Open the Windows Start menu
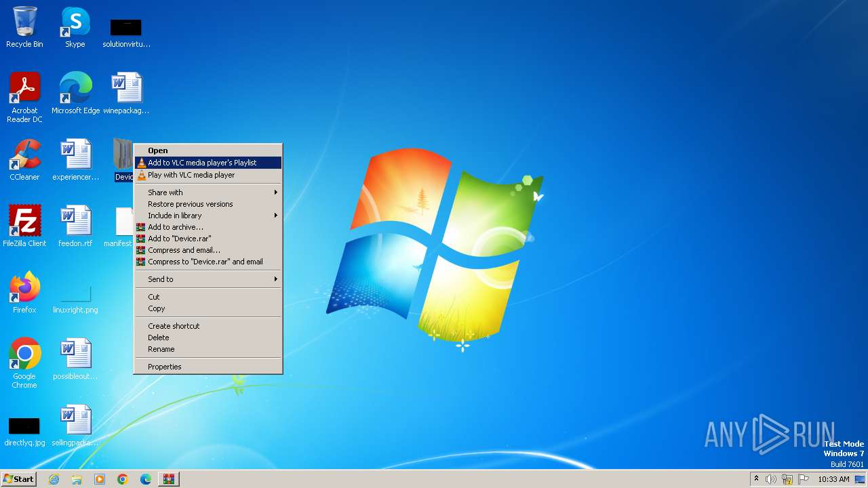 tap(18, 479)
